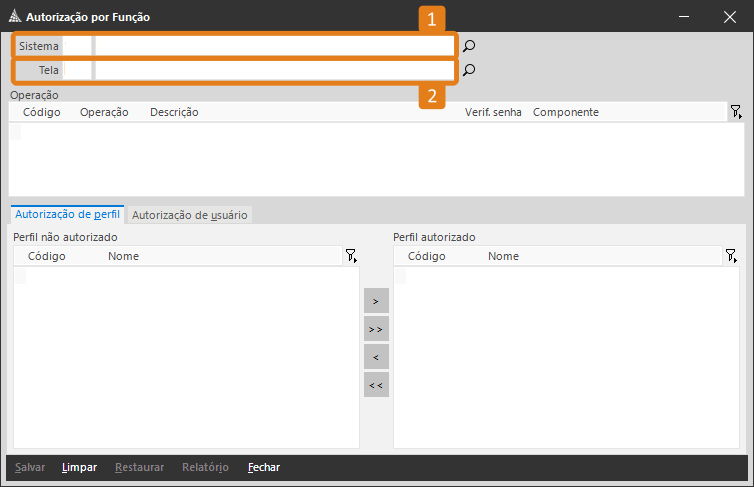Click the Sistema code input field

[x=77, y=46]
